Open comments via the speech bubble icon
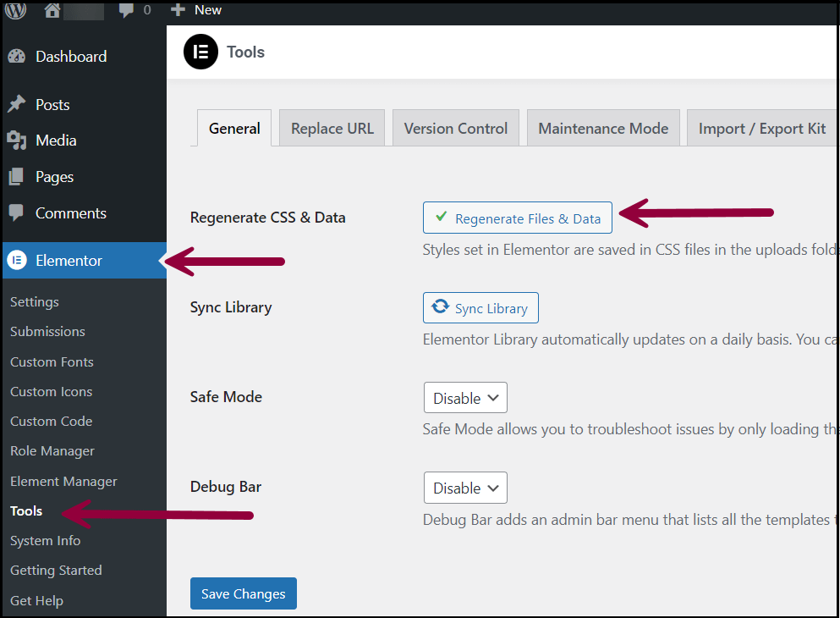840x618 pixels. point(127,11)
